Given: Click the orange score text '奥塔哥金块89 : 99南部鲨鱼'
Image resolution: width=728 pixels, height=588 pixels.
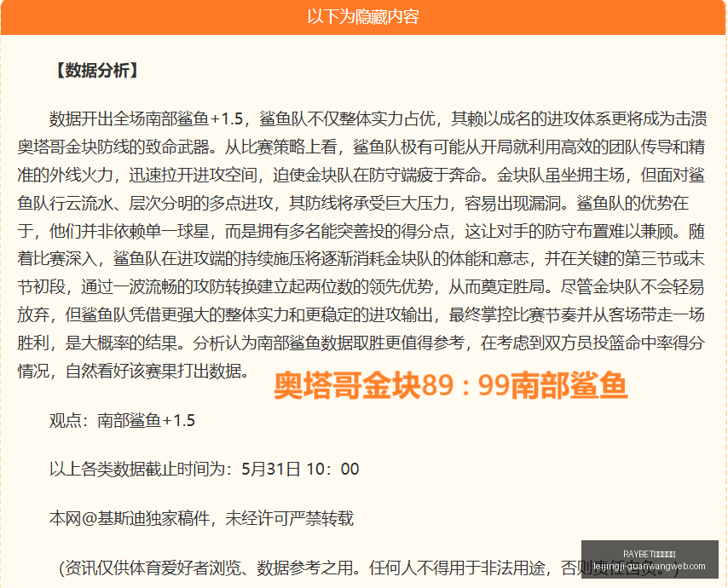Looking at the screenshot, I should pyautogui.click(x=451, y=386).
